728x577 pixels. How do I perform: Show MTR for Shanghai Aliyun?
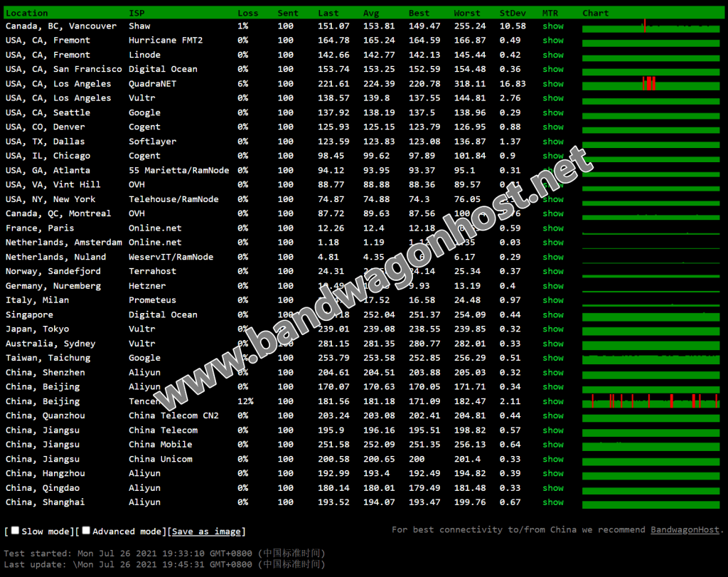(553, 502)
